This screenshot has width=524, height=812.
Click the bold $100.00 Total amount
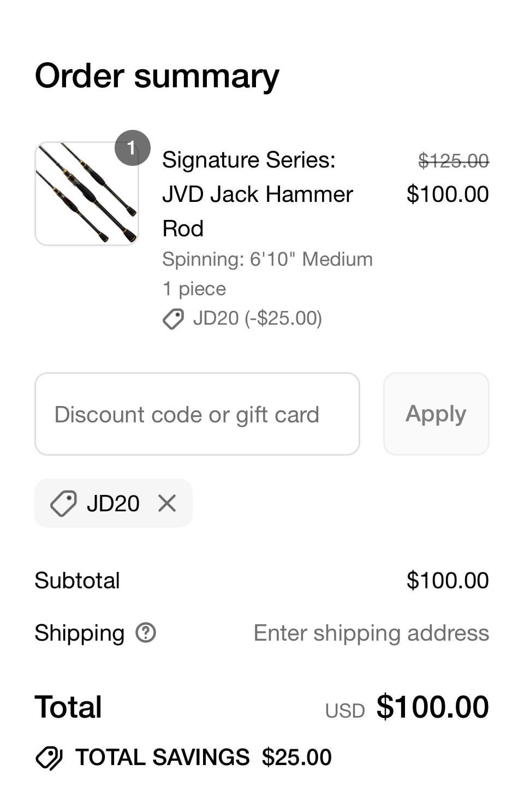tap(432, 707)
